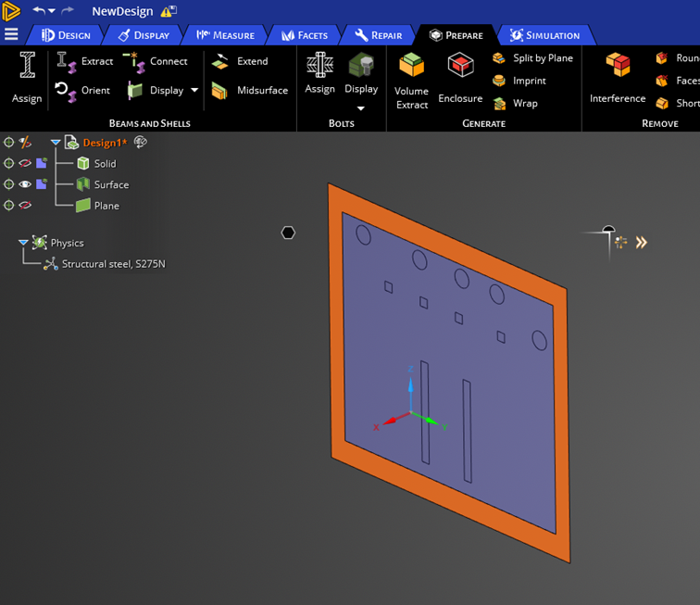Viewport: 700px width, 605px height.
Task: Activate the Midsurface tool
Action: [x=250, y=91]
